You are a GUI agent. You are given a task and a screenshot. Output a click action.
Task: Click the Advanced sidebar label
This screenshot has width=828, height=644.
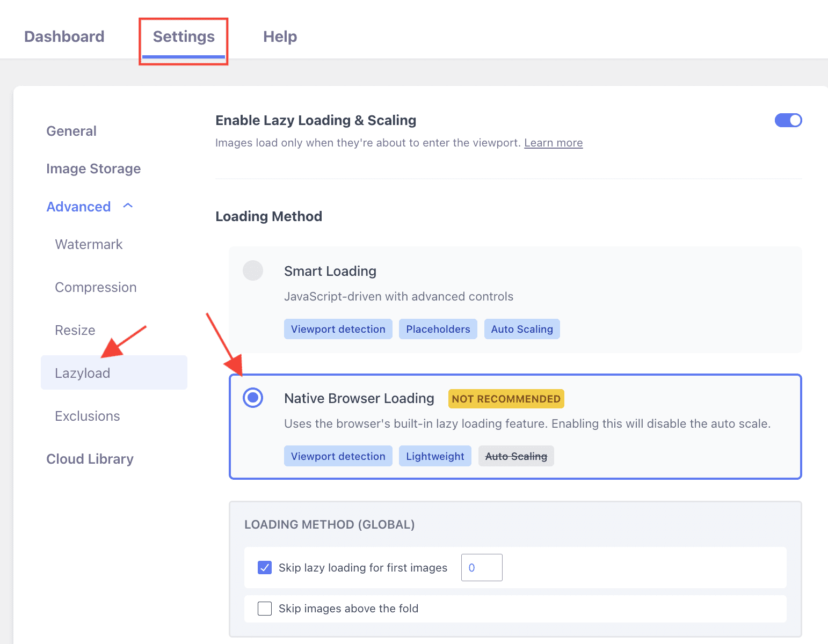(79, 207)
